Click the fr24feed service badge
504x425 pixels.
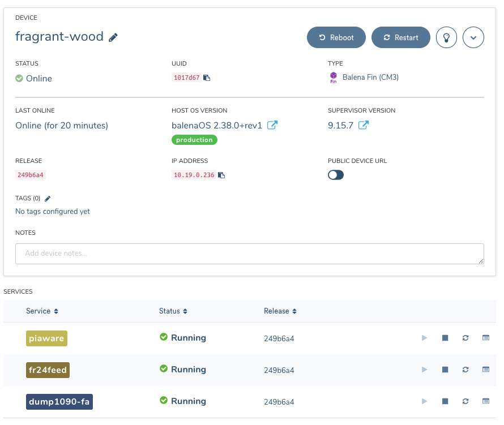coord(48,370)
